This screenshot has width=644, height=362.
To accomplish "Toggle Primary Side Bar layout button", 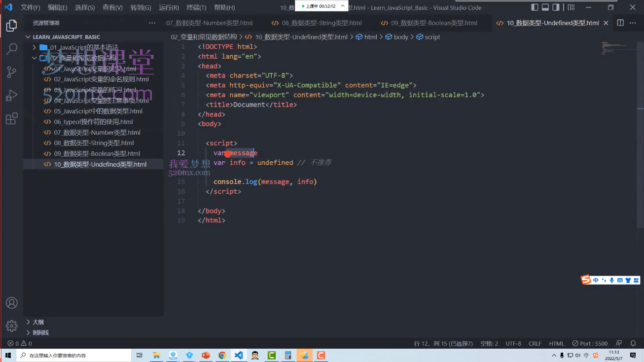I will [535, 7].
